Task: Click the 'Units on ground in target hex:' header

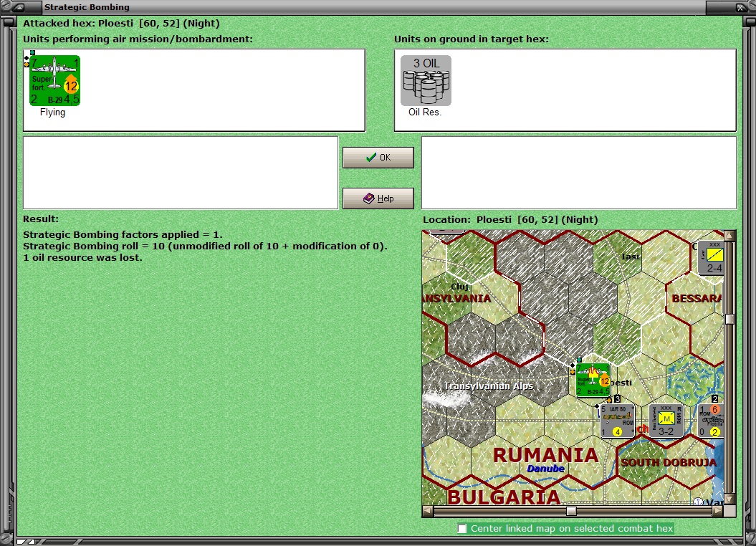Action: coord(472,39)
